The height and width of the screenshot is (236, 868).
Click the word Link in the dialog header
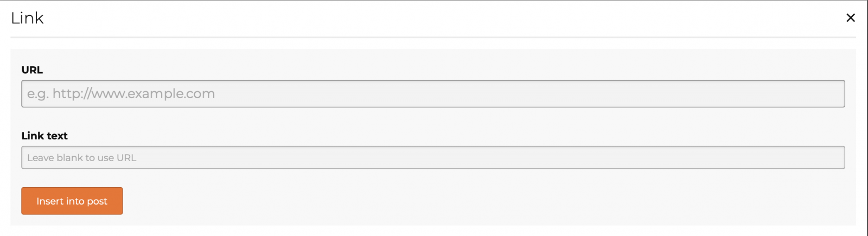[x=27, y=18]
